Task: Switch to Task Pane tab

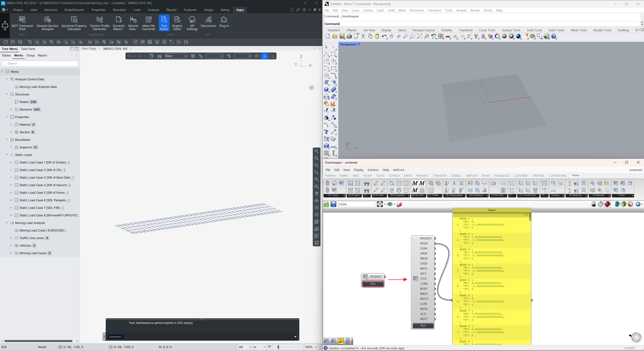Action: click(x=28, y=49)
